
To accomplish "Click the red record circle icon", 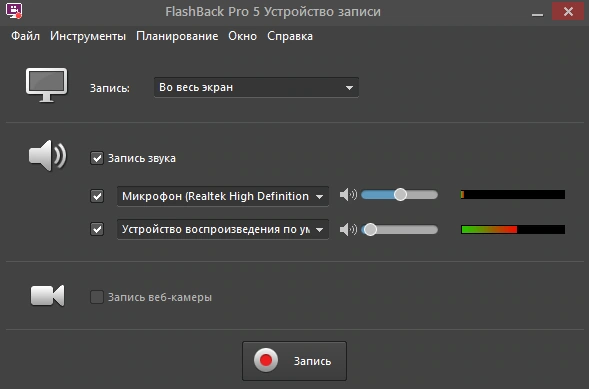I will coord(266,360).
